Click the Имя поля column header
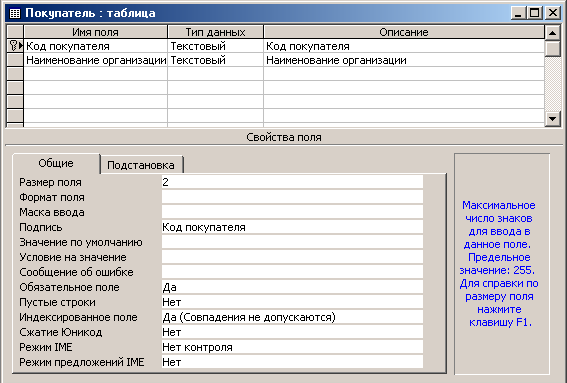Viewport: 567px width, 383px height. click(x=95, y=32)
